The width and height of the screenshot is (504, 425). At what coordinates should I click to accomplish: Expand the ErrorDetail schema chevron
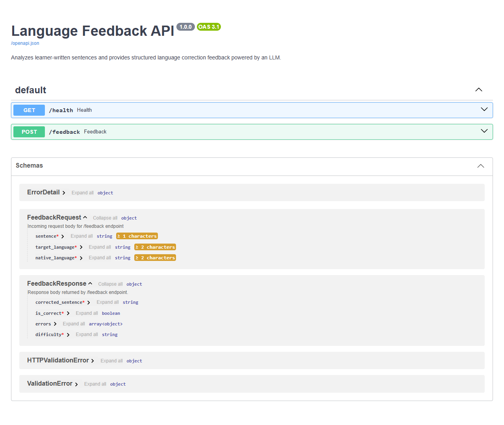[64, 193]
